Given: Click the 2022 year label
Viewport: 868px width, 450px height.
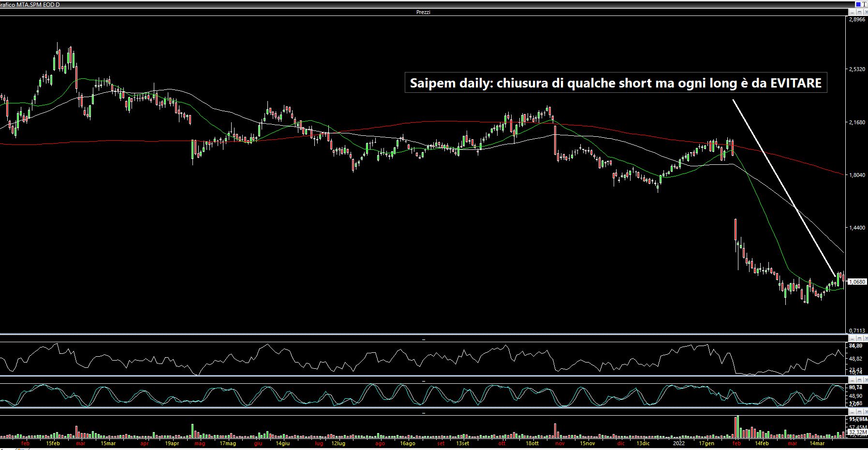Looking at the screenshot, I should pyautogui.click(x=679, y=443).
